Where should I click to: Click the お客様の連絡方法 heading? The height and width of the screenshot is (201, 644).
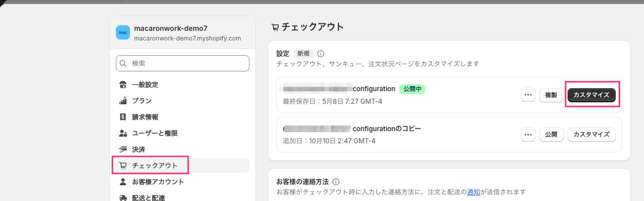pyautogui.click(x=303, y=181)
